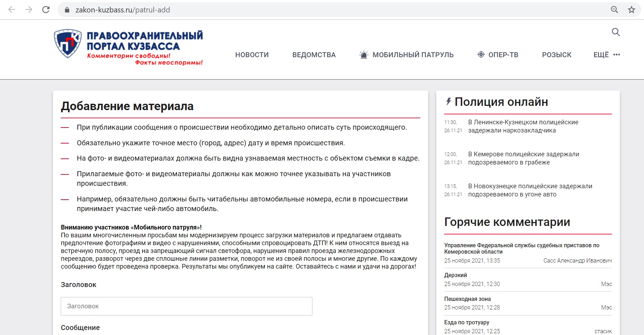Open the Езда по тротуару comment link
The width and height of the screenshot is (644, 335).
pyautogui.click(x=466, y=322)
